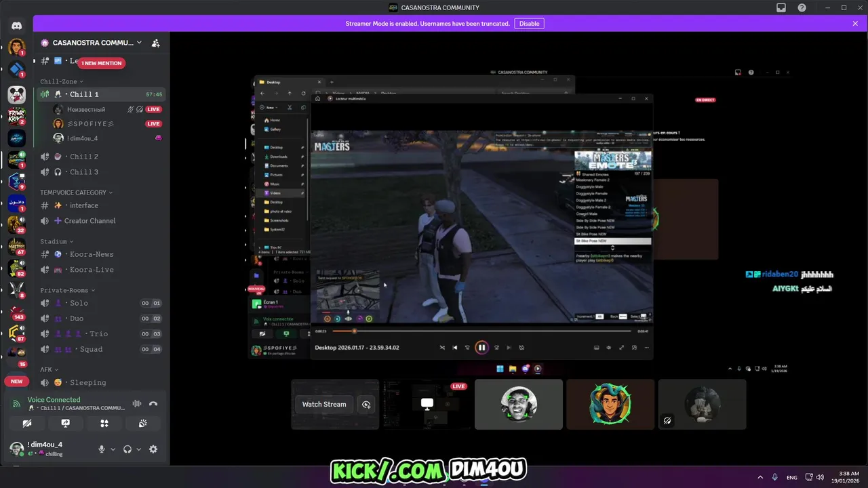This screenshot has height=488, width=868.
Task: Open User Settings gear
Action: 153,449
